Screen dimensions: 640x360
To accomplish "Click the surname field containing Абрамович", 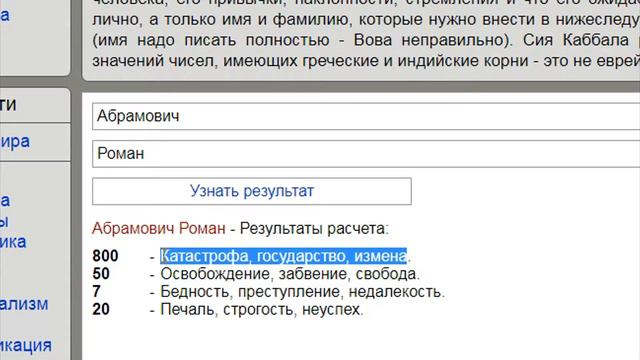I will pyautogui.click(x=366, y=116).
